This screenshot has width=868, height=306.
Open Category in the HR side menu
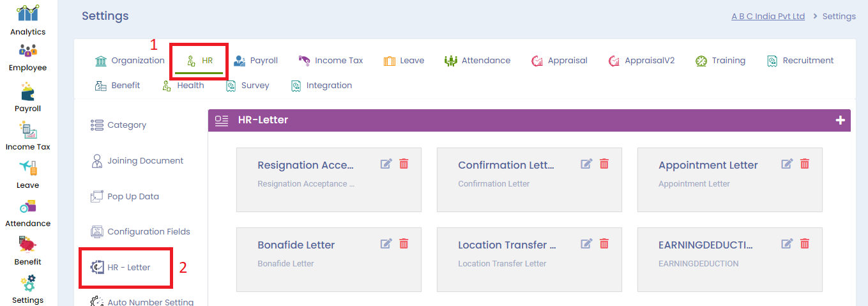point(119,125)
